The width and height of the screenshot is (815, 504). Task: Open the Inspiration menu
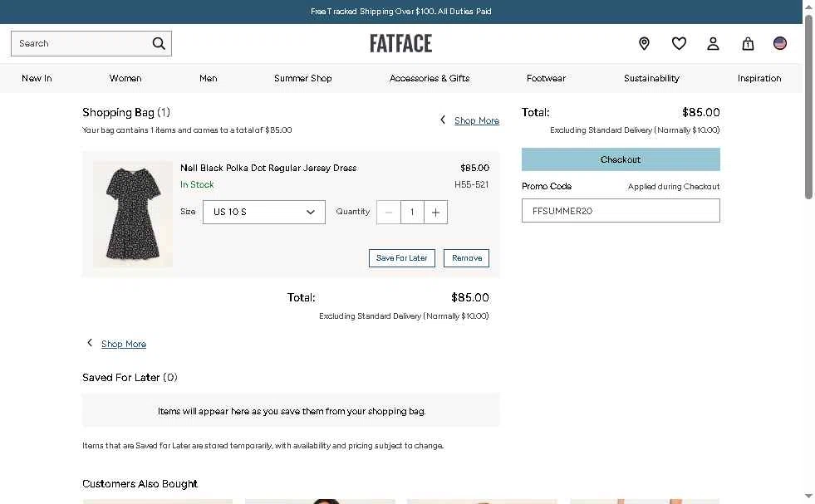point(759,78)
